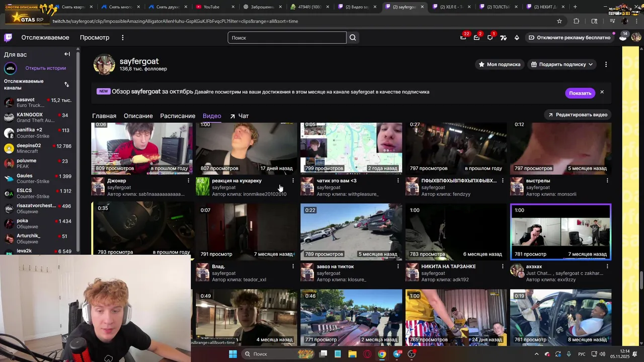This screenshot has height=362, width=644.
Task: Open ESLCS channel in sidebar
Action: pyautogui.click(x=38, y=194)
